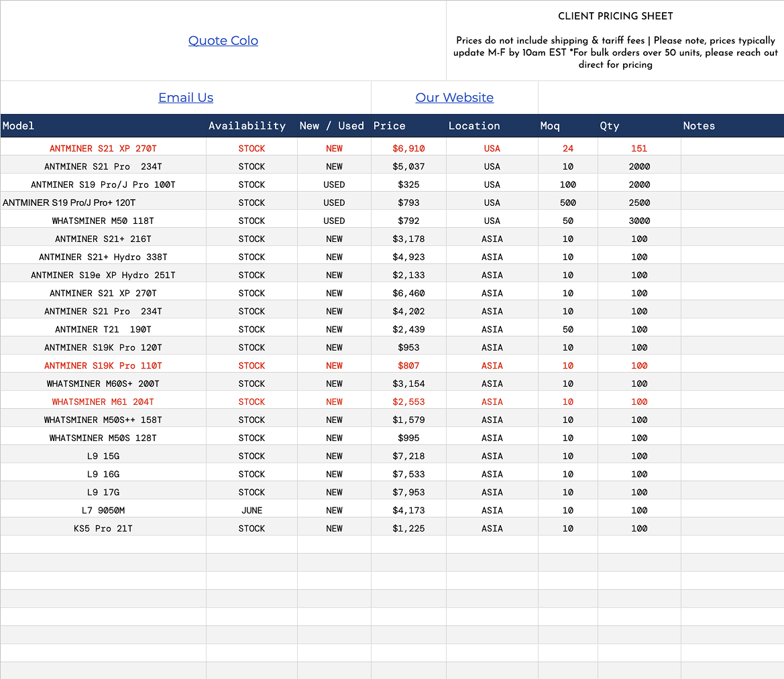Viewport: 784px width, 679px height.
Task: Click the ANTMINER S21+ Hydro 338T cell
Action: pos(103,257)
